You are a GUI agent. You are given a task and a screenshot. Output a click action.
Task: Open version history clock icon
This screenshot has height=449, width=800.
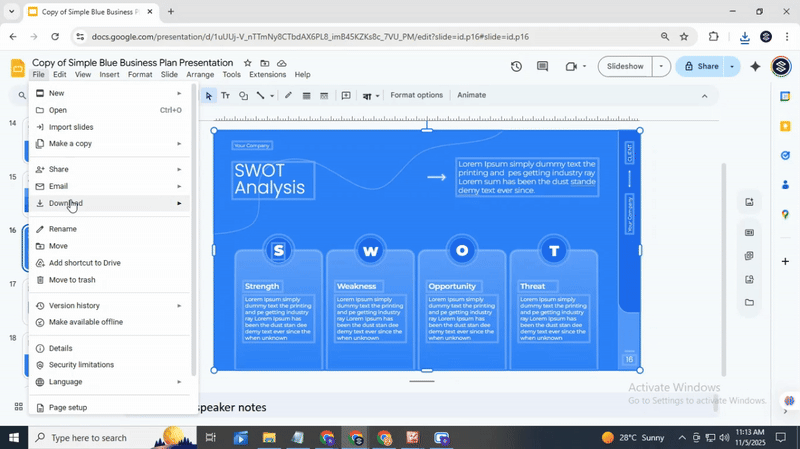pyautogui.click(x=516, y=67)
